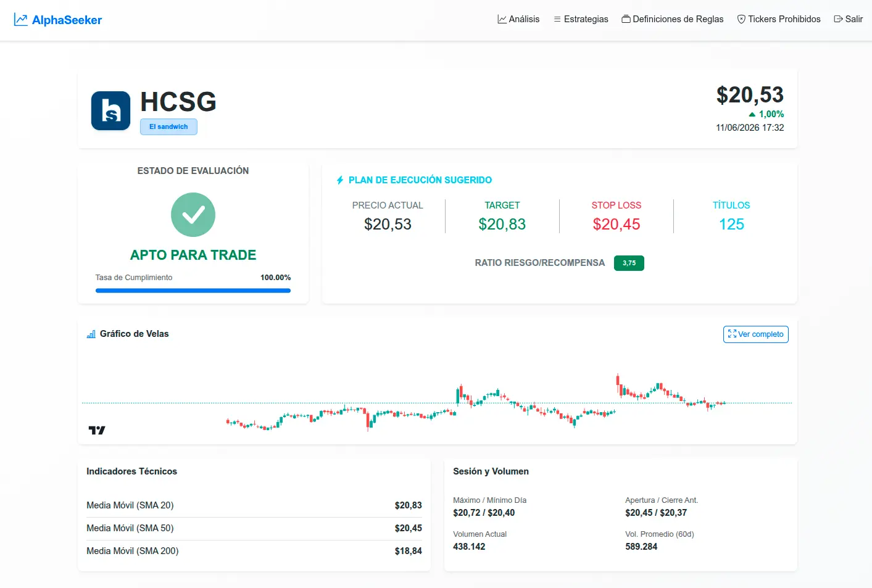Click the AlphaSeeker chart logo icon
Image resolution: width=872 pixels, height=588 pixels.
click(x=21, y=20)
